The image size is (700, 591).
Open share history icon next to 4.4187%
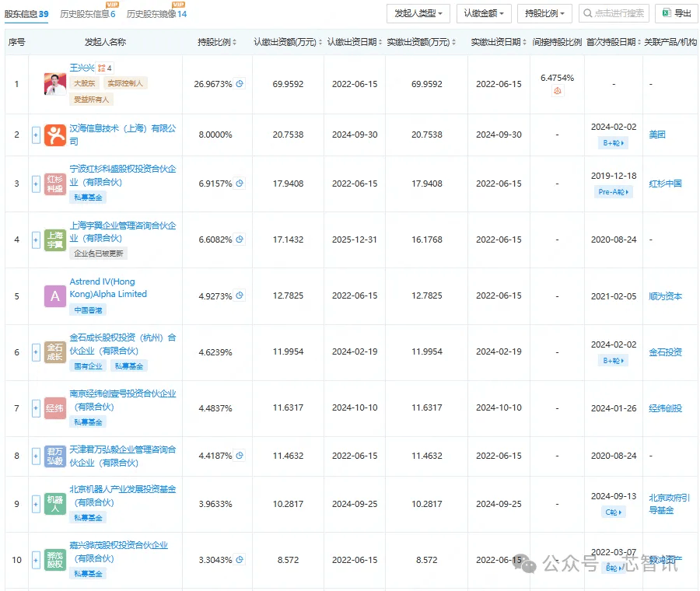click(240, 455)
